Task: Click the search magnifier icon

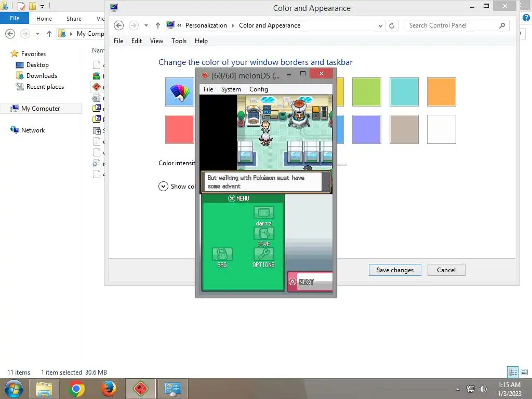Action: [502, 25]
